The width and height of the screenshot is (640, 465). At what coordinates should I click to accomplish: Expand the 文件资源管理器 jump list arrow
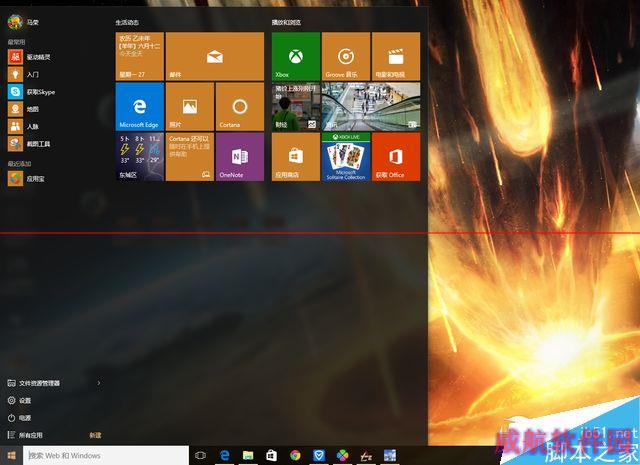click(99, 383)
